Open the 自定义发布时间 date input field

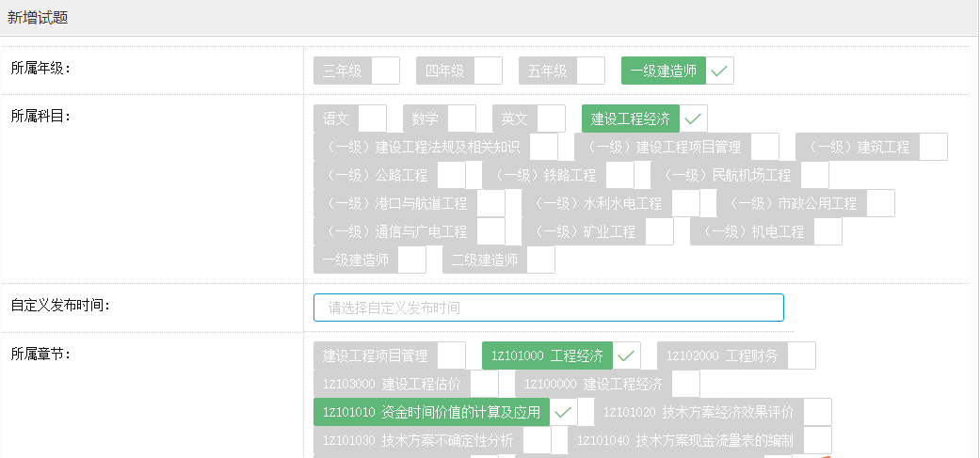point(548,308)
